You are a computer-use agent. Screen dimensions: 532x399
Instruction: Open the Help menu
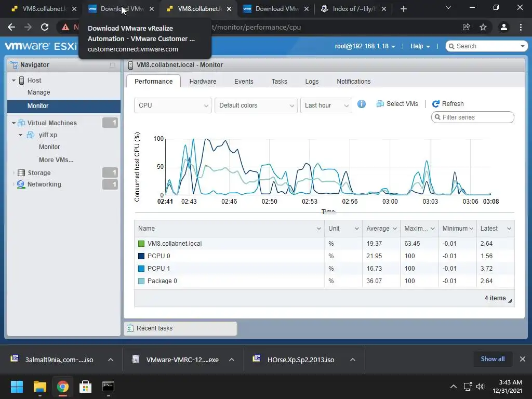click(420, 46)
